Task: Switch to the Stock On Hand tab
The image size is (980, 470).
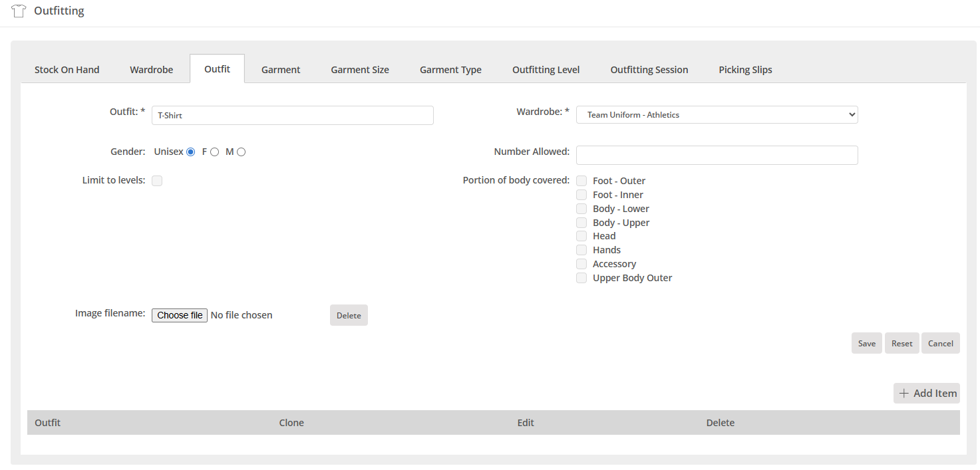Action: tap(67, 70)
